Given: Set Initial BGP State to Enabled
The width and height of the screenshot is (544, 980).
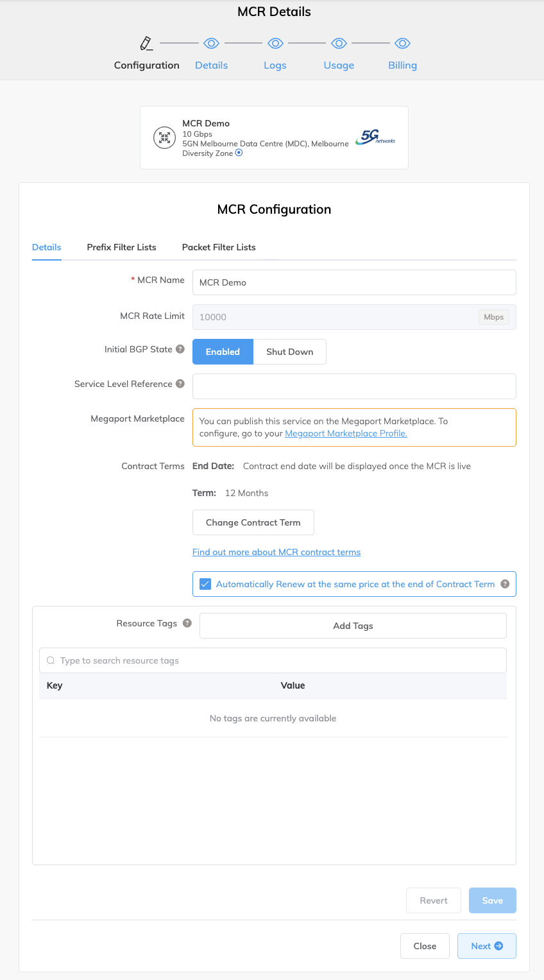Looking at the screenshot, I should point(223,352).
